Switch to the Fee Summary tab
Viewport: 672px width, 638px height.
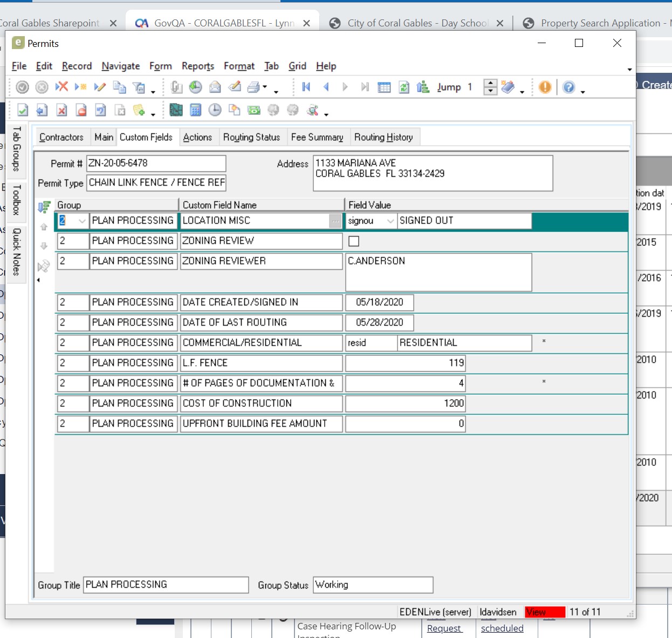317,138
